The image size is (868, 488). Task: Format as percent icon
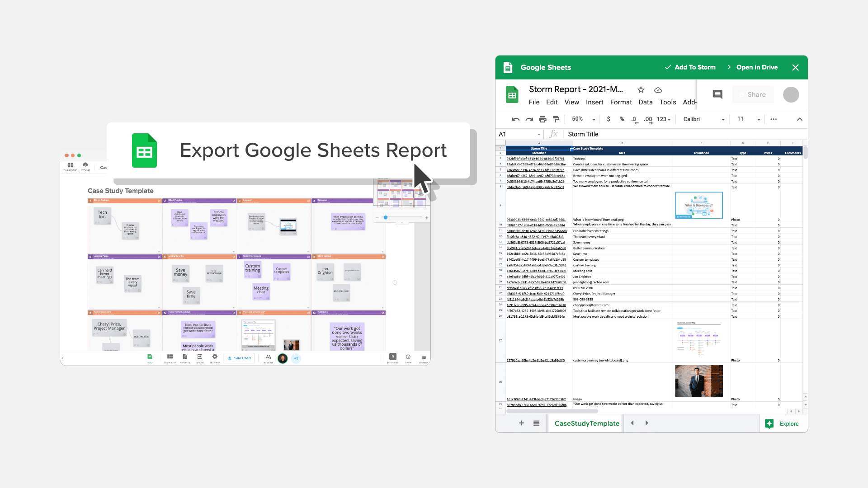(622, 119)
